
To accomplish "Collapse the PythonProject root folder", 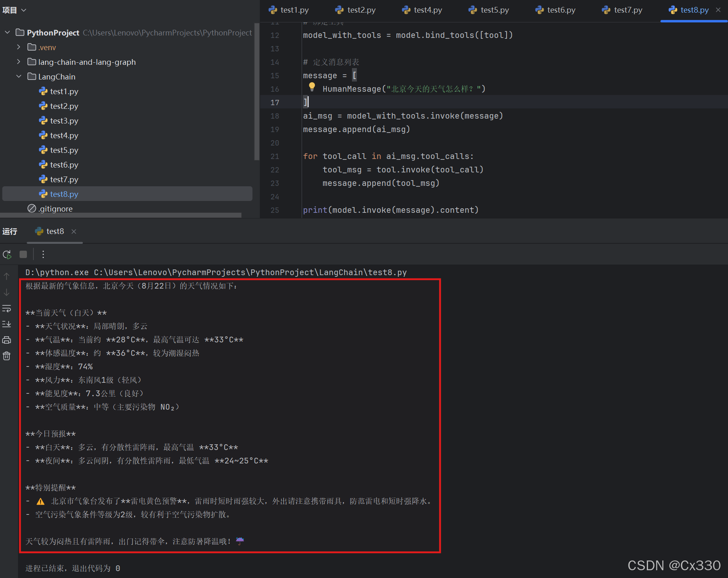I will 7,32.
